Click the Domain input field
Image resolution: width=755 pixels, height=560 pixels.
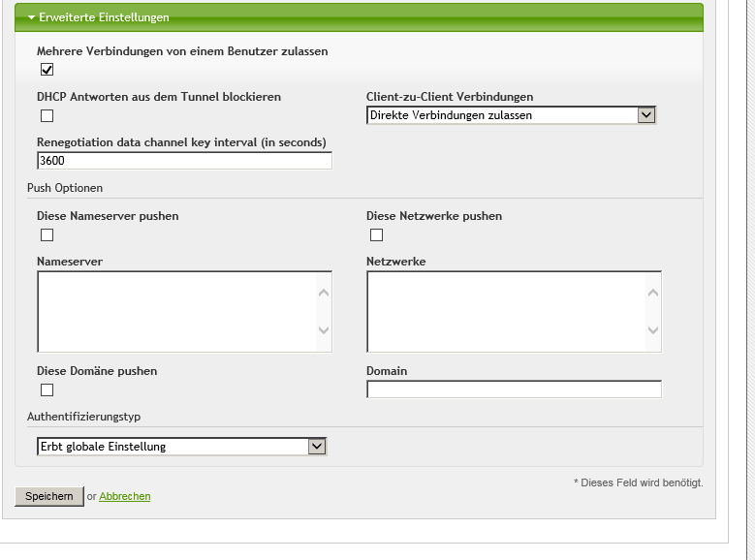point(514,389)
